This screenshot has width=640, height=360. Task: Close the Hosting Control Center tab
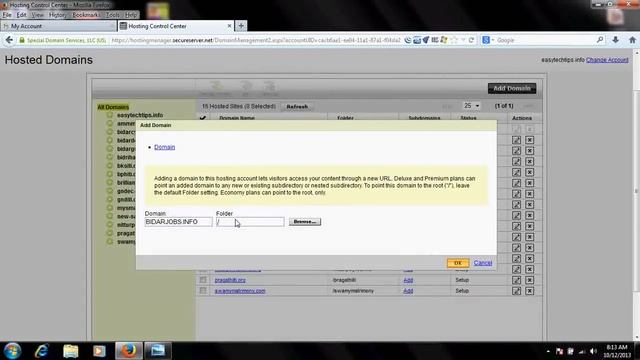pos(229,26)
